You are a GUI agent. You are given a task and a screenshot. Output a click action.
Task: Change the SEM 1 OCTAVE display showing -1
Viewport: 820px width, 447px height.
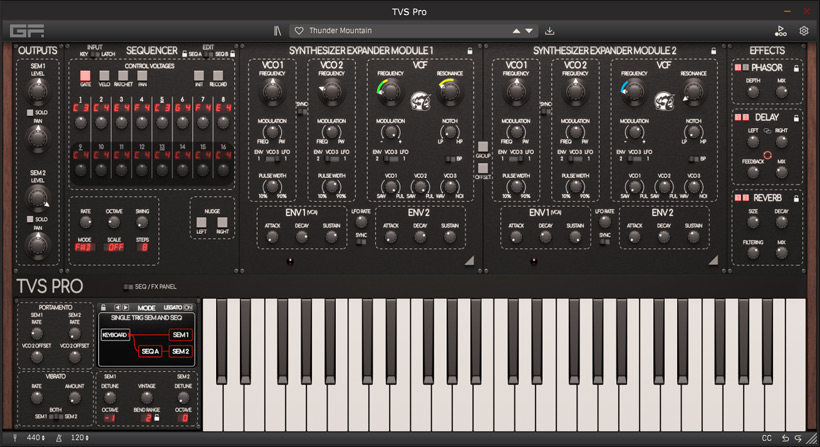110,418
